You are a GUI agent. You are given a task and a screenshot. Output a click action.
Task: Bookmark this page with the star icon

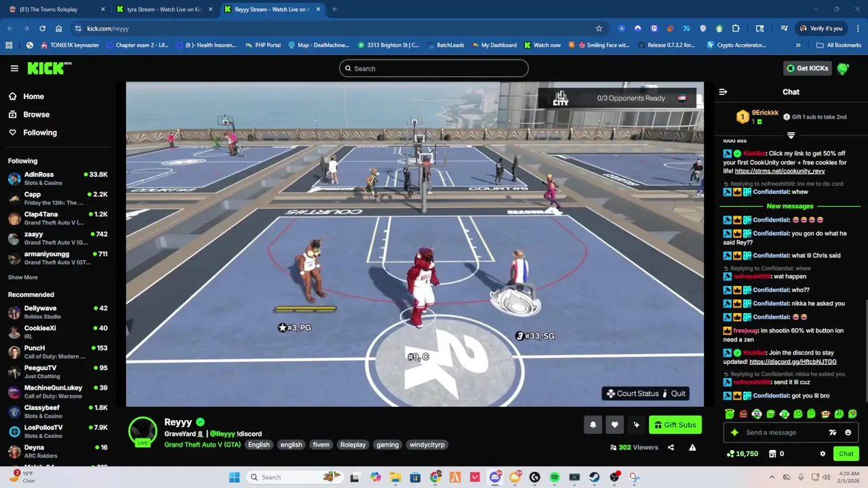[599, 28]
